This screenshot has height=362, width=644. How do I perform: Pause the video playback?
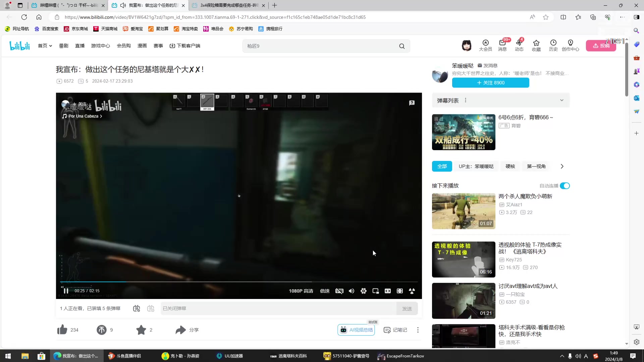(x=66, y=291)
